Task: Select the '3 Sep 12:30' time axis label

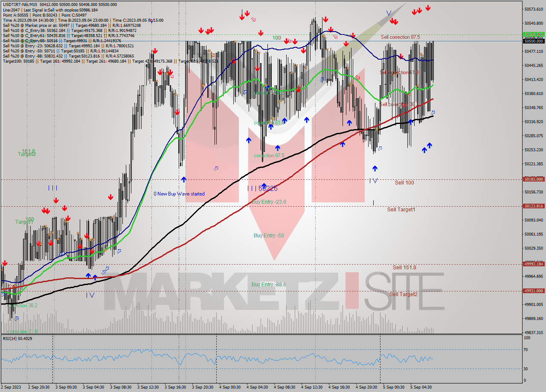Action: [x=148, y=387]
